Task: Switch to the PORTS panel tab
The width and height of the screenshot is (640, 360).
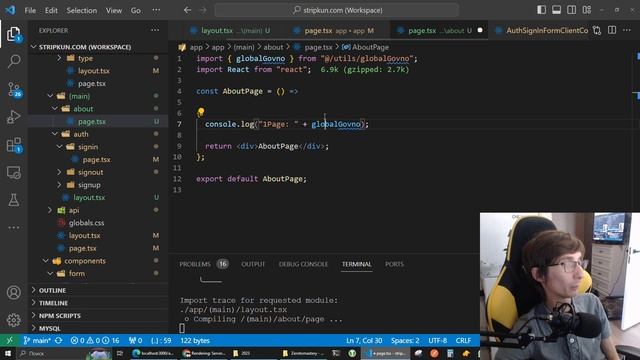Action: click(394, 264)
